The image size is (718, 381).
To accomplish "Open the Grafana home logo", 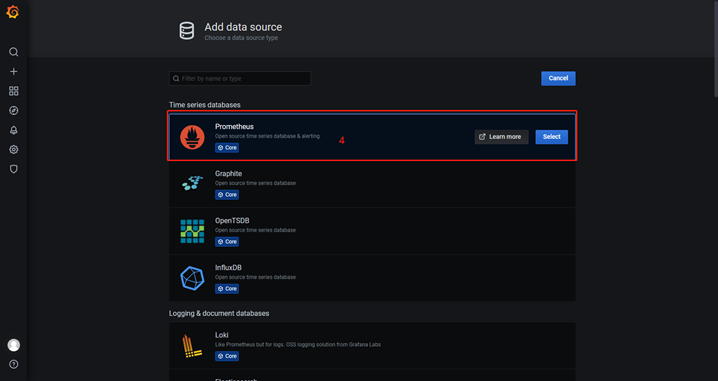I will [13, 12].
